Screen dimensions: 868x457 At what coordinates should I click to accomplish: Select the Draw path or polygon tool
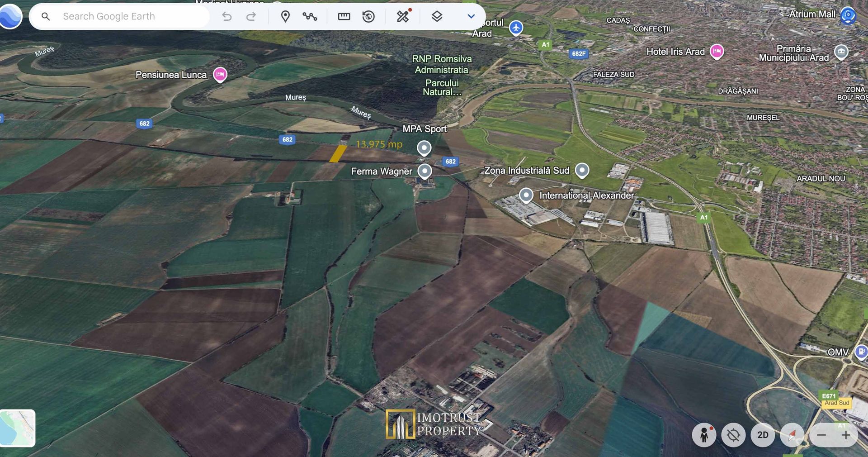coord(310,17)
